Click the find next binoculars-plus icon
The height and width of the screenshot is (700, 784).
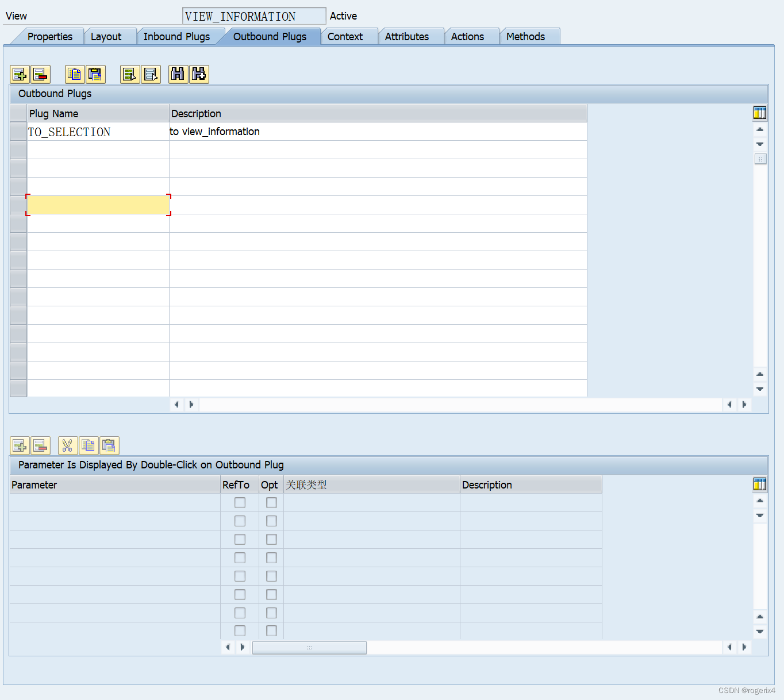click(199, 74)
